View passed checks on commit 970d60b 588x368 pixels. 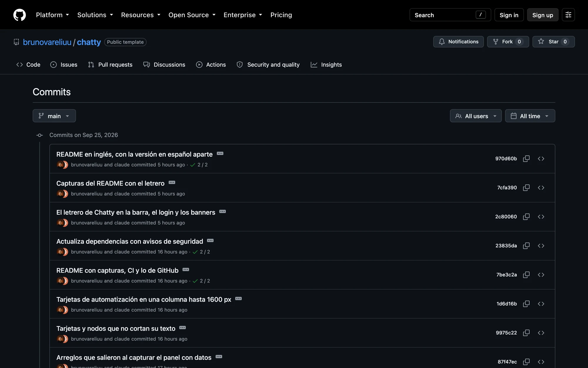[199, 165]
